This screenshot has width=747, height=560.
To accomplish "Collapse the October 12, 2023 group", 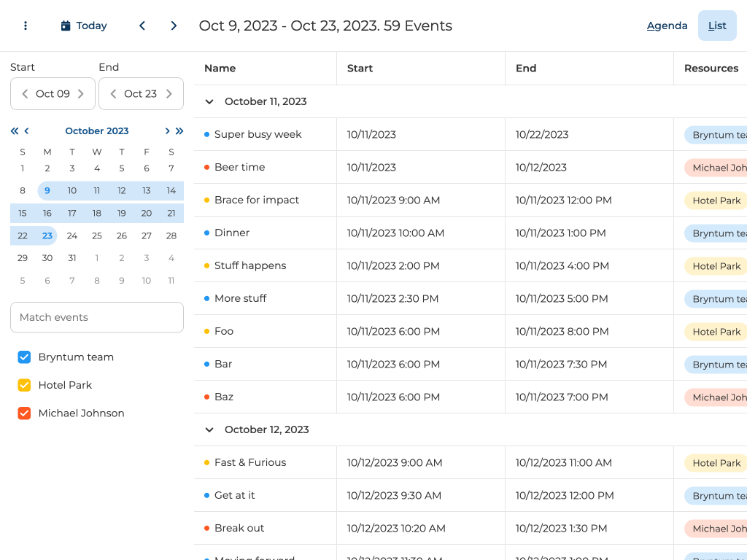I will click(209, 429).
